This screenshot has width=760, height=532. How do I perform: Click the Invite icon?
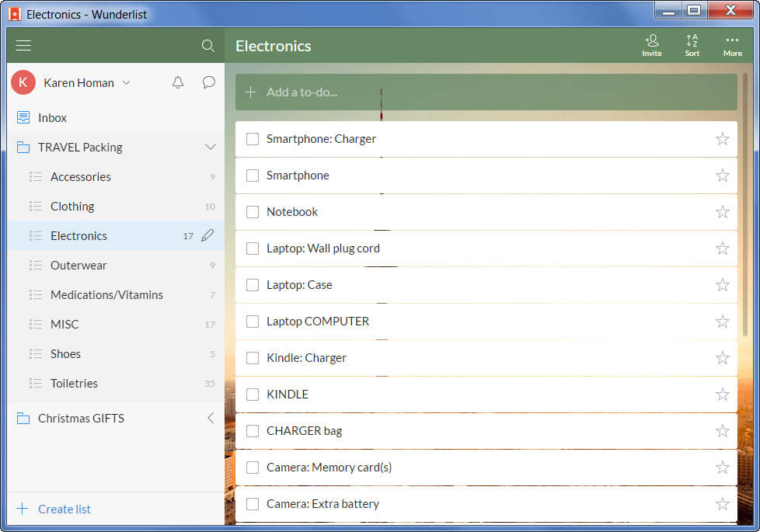[x=652, y=46]
